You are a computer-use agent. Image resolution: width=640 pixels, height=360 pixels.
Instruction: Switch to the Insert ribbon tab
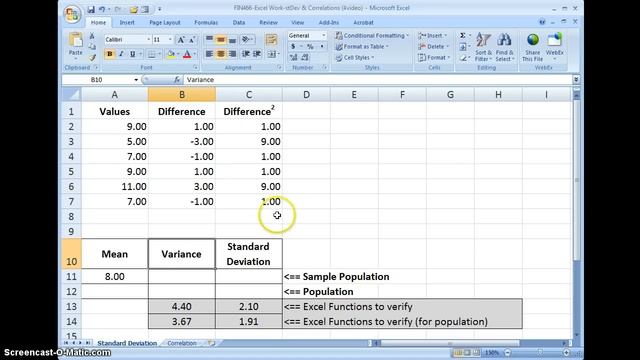pyautogui.click(x=127, y=22)
